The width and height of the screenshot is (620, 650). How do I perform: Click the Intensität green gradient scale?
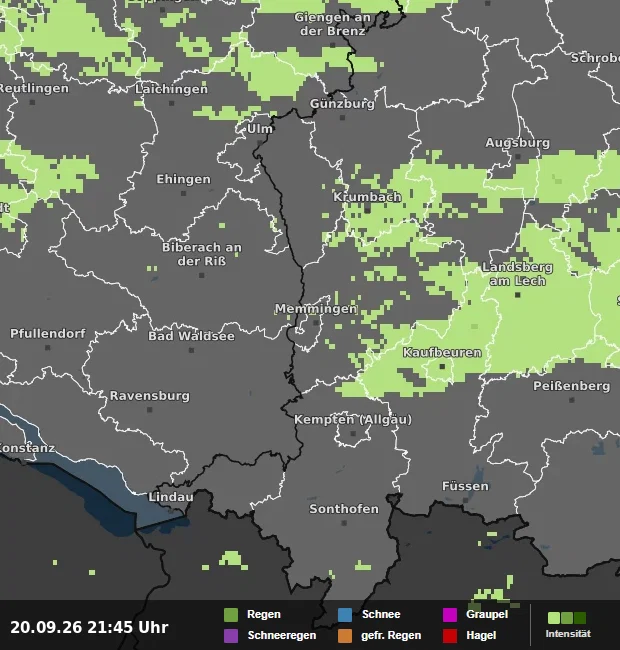(567, 618)
